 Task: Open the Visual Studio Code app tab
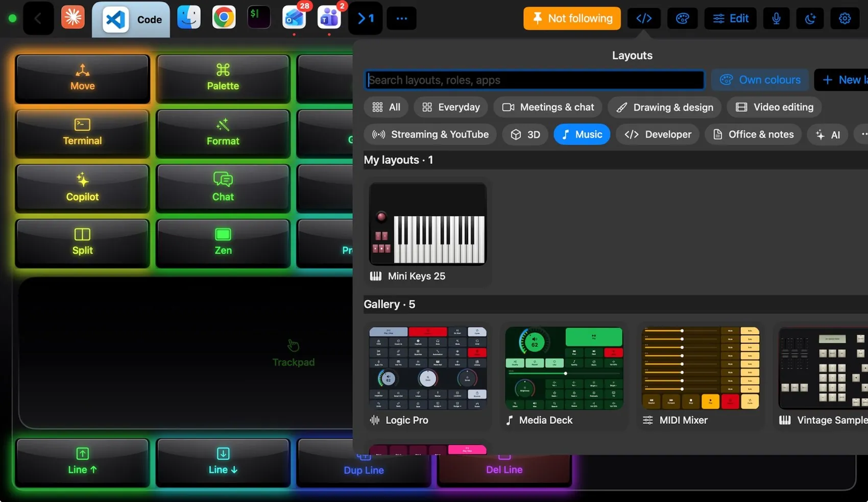(x=131, y=19)
